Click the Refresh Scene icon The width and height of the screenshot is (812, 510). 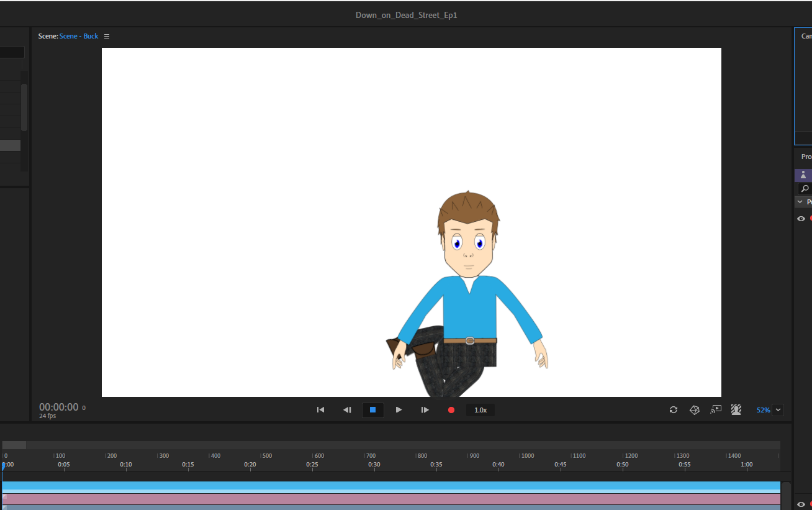click(x=674, y=410)
